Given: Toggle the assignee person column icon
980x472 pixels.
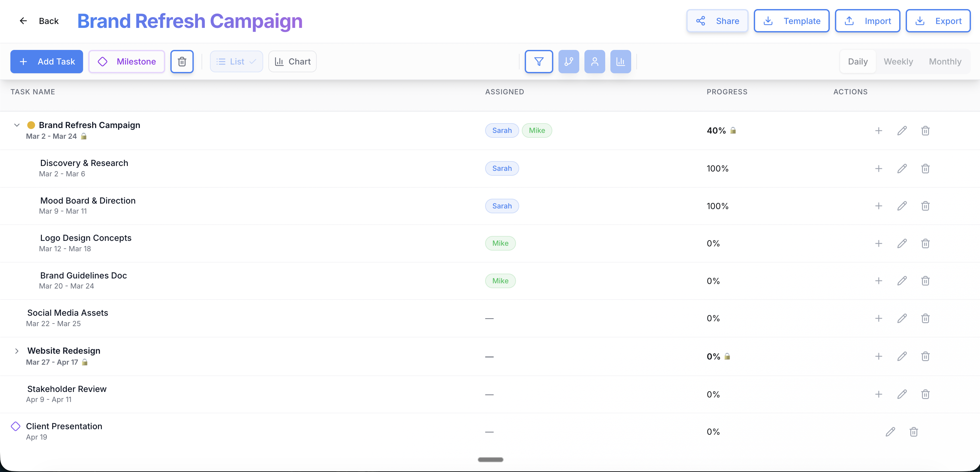Looking at the screenshot, I should pos(594,62).
